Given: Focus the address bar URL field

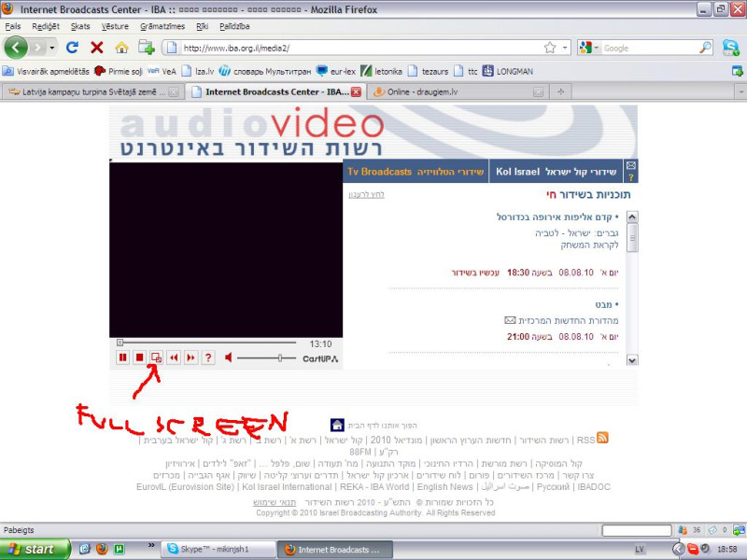Looking at the screenshot, I should (x=361, y=48).
